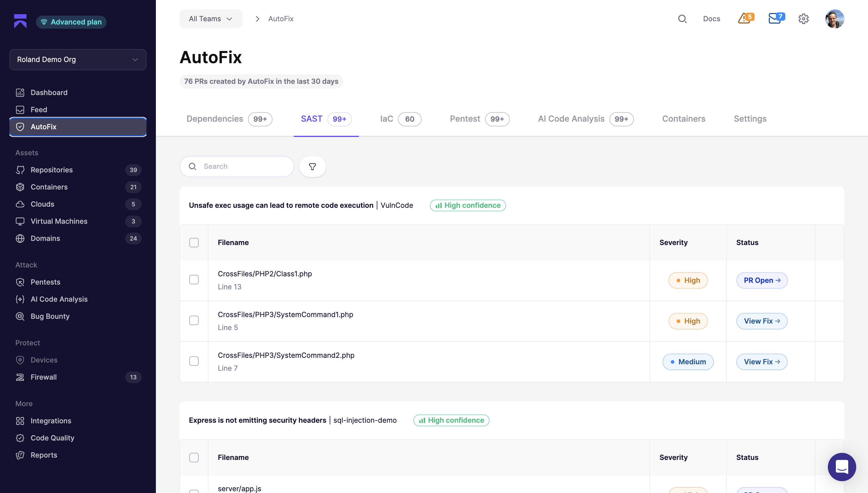
Task: Click the Severity column header in first table
Action: tap(673, 243)
